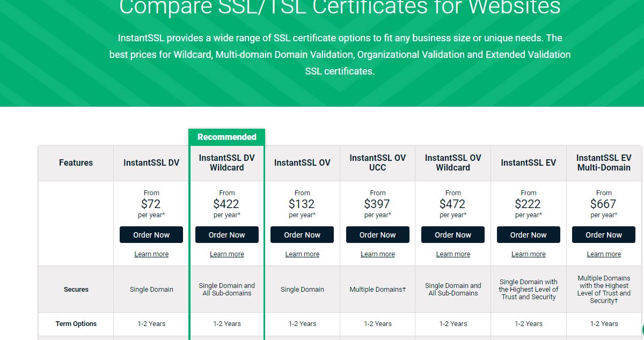Click Single Domain and All Sub-domains under DV Wildcard
This screenshot has height=340, width=644.
(227, 290)
